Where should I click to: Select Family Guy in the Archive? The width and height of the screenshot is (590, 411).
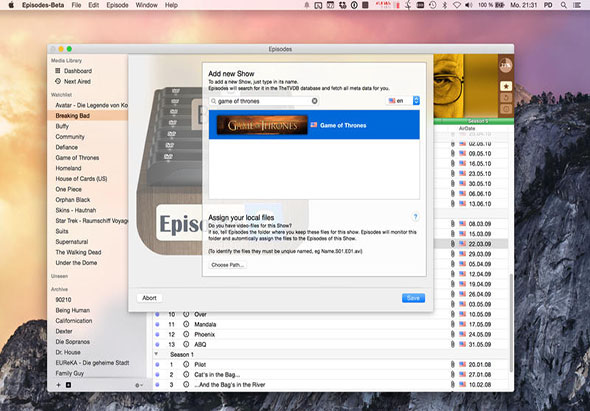click(x=70, y=373)
